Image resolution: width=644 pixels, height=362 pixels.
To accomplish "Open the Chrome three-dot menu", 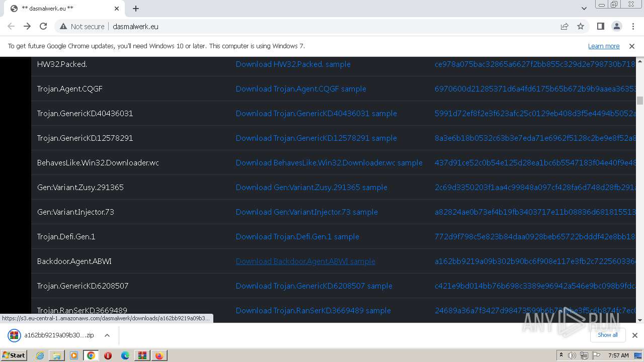I will [632, 26].
